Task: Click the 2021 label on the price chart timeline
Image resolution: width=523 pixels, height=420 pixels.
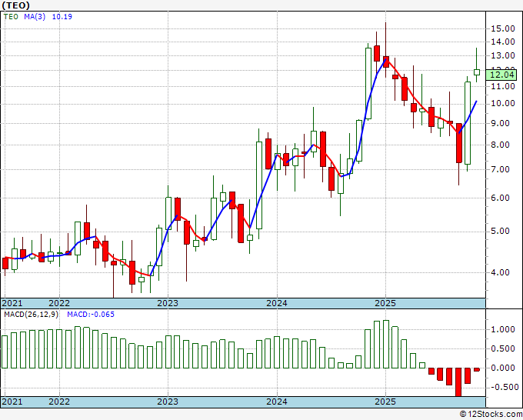Action: [12, 303]
